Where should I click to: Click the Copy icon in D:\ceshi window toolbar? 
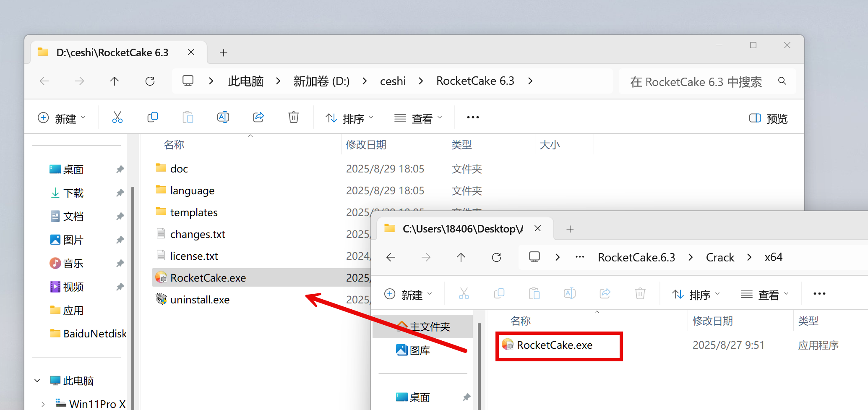153,118
